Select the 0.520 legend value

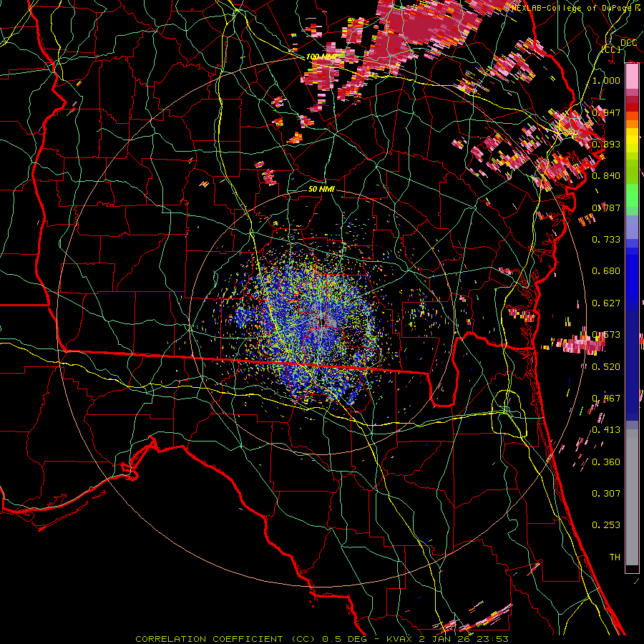click(x=606, y=367)
